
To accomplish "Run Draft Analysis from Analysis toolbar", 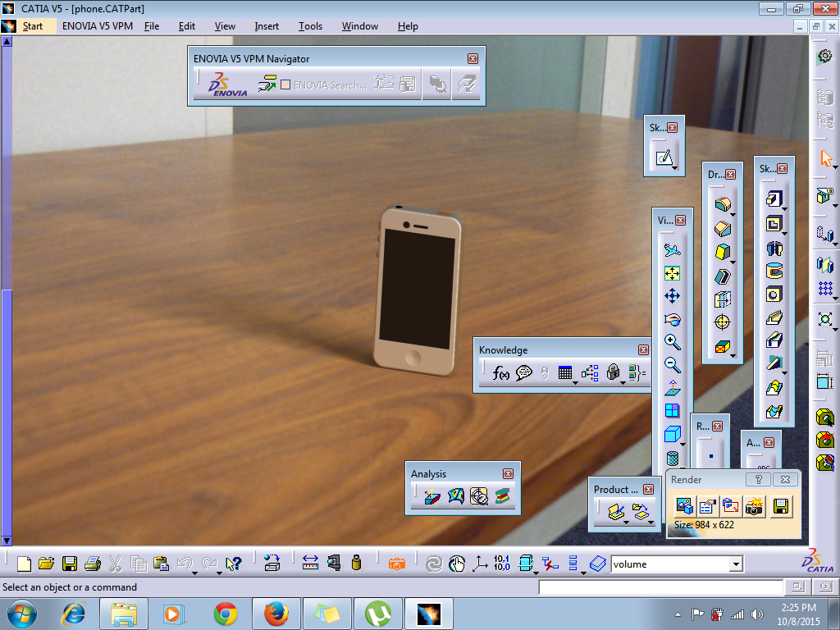I will pos(431,496).
